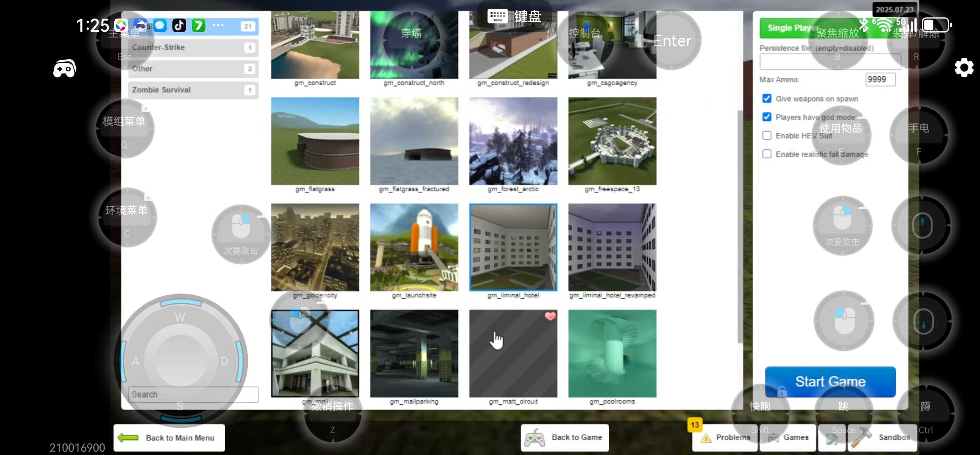Image resolution: width=980 pixels, height=455 pixels.
Task: Tap the mouse scroll-up overlay button
Action: 921,225
